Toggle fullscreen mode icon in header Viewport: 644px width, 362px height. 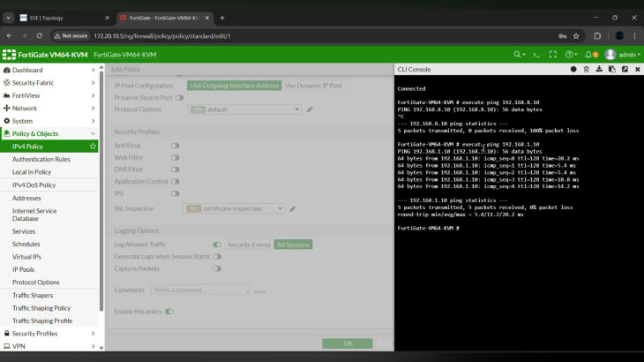[x=553, y=55]
